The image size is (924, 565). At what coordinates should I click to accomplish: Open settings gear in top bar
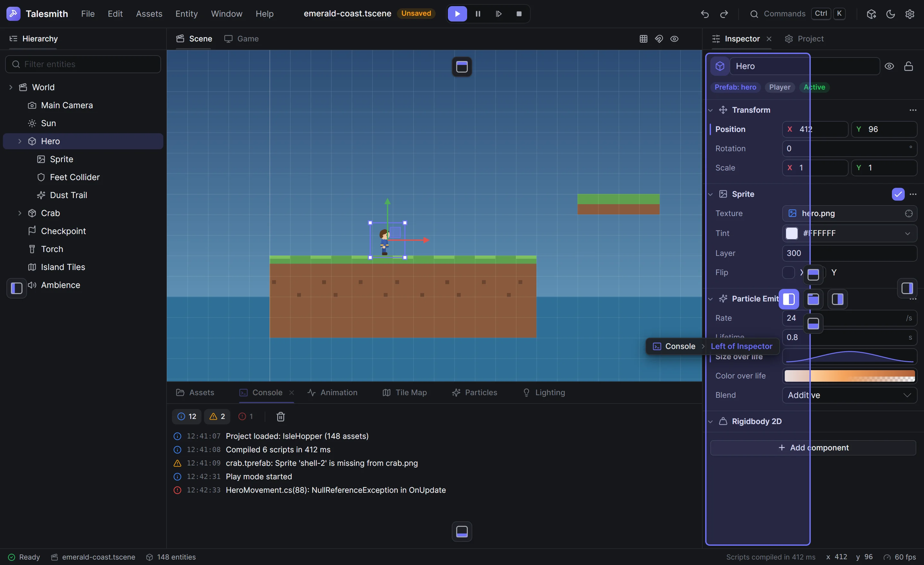click(x=910, y=14)
